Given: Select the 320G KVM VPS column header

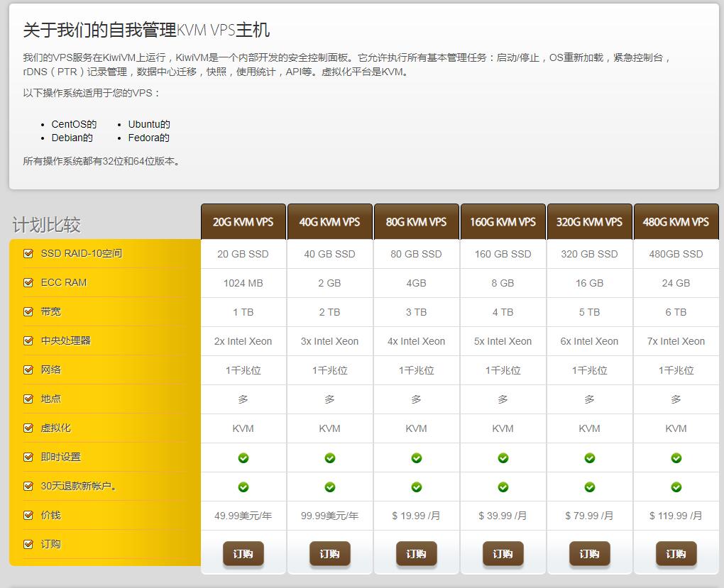Looking at the screenshot, I should pos(590,221).
